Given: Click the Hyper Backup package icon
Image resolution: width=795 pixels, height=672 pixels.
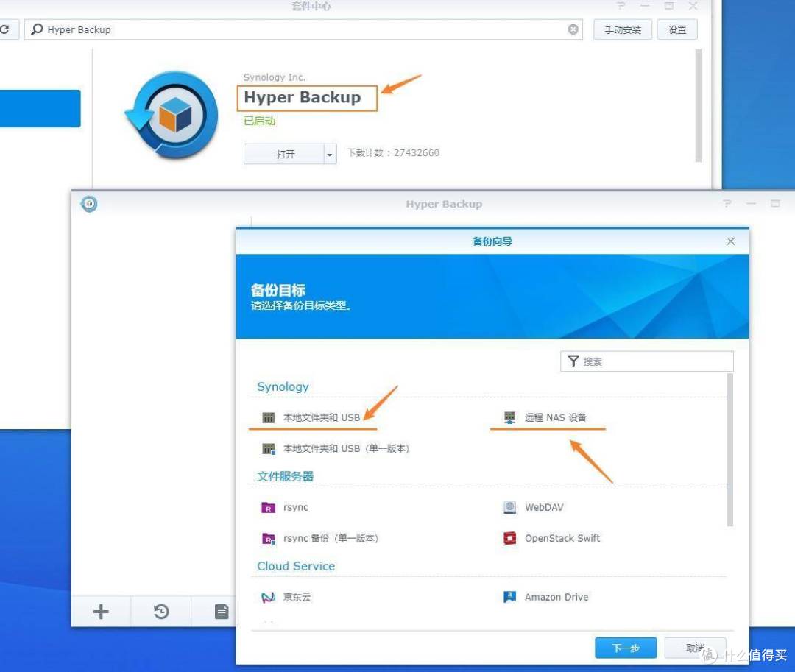Looking at the screenshot, I should [172, 115].
